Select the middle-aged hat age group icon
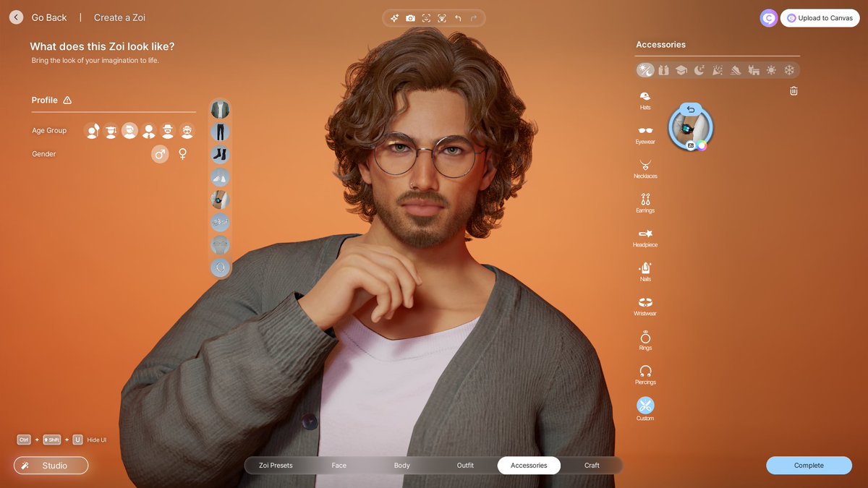Screen dimensions: 868x488 pos(168,131)
